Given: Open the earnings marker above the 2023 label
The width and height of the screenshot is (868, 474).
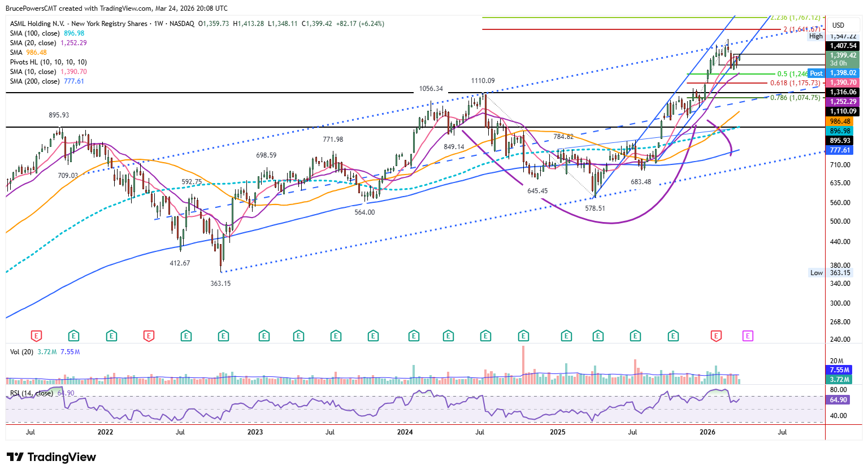Looking at the screenshot, I should (x=264, y=336).
